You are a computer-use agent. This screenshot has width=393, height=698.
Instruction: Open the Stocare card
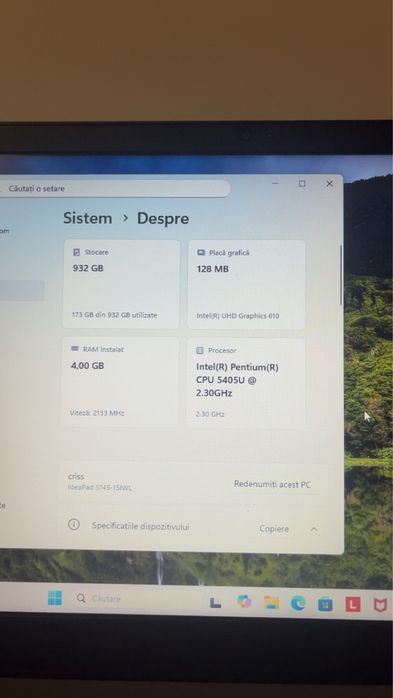coord(121,284)
